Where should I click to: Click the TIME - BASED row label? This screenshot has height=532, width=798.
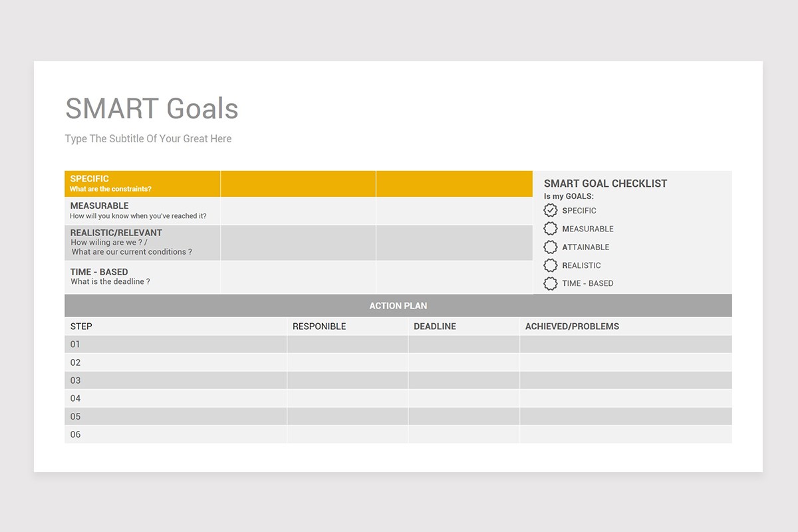click(99, 271)
